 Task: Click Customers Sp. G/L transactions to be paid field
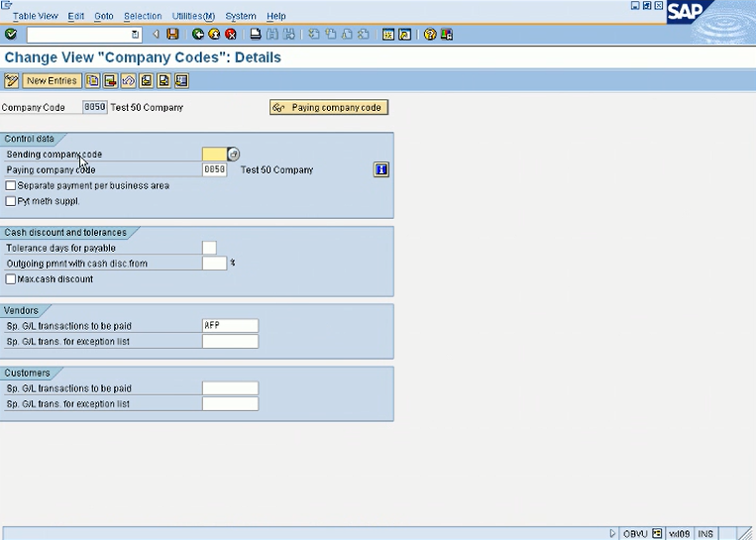pyautogui.click(x=230, y=388)
